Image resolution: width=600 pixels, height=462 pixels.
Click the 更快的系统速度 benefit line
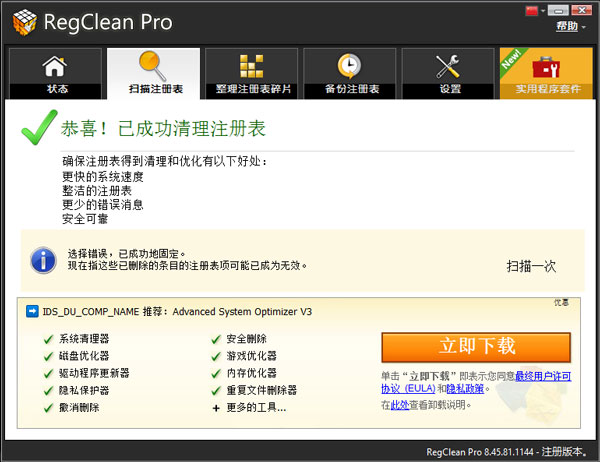click(103, 176)
